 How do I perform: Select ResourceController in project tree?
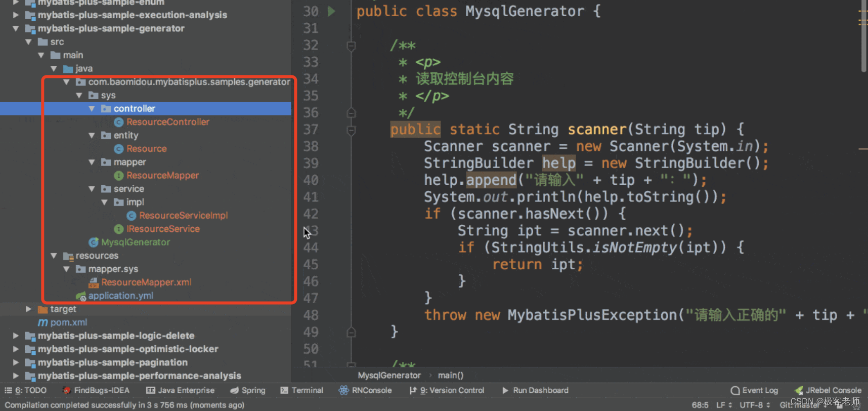[x=167, y=122]
